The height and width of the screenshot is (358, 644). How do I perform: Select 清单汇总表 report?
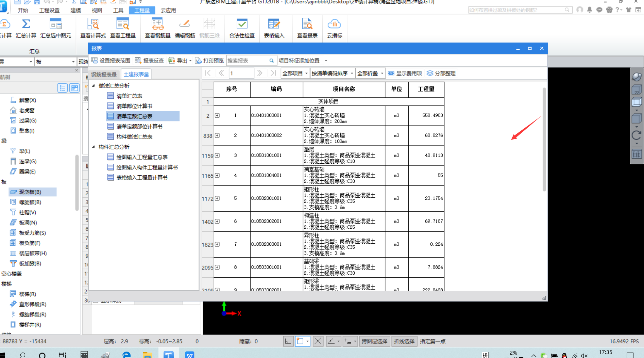[x=129, y=96]
